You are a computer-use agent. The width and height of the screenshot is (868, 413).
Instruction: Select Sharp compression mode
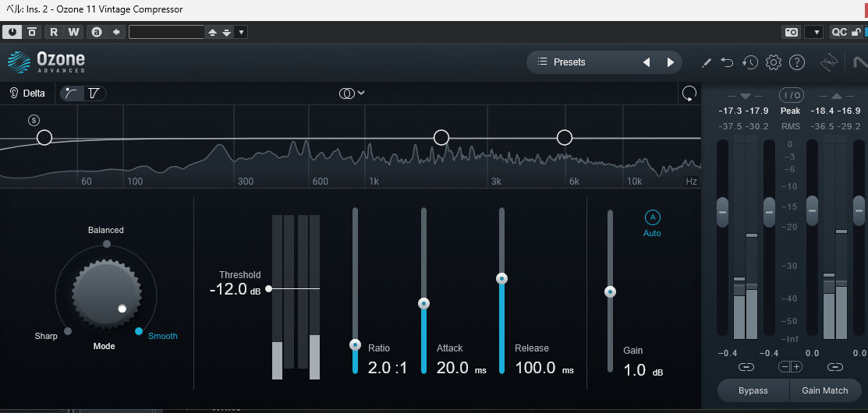[47, 336]
